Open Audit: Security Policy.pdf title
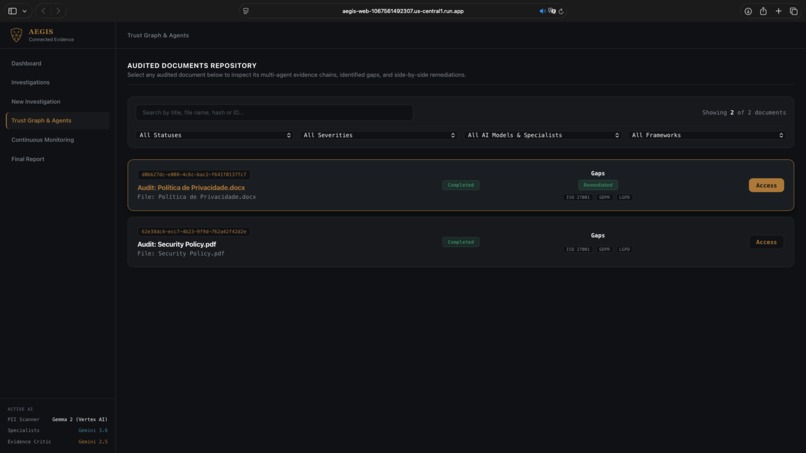 pos(176,244)
